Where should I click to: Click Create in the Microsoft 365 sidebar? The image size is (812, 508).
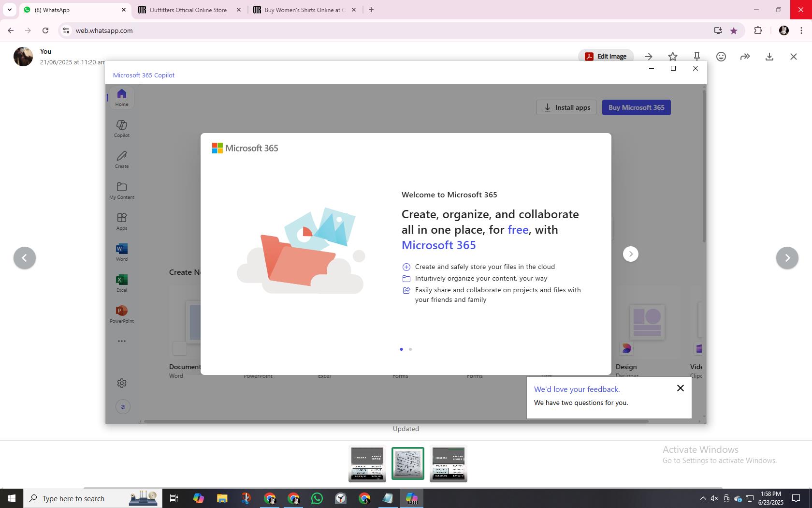pos(122,160)
